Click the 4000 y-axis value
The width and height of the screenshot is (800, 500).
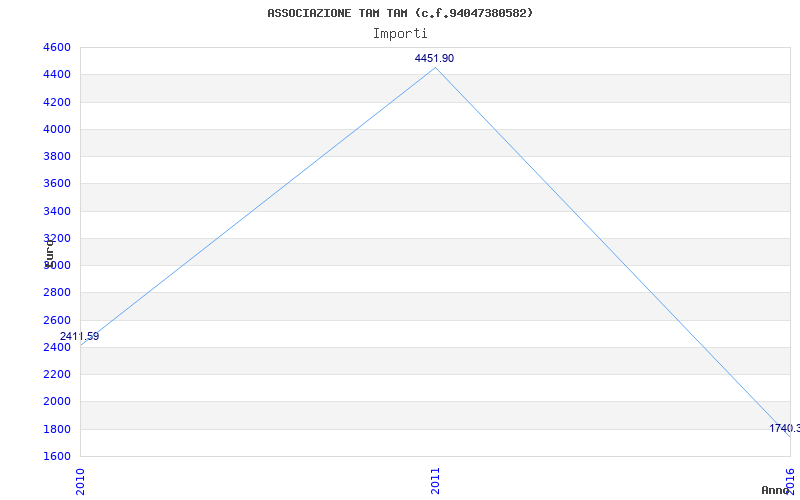tap(57, 130)
